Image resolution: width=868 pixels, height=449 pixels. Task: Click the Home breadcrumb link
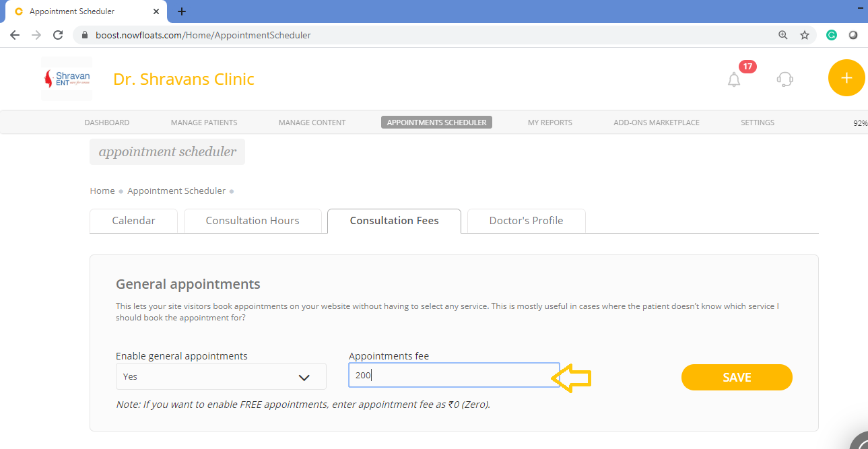102,191
